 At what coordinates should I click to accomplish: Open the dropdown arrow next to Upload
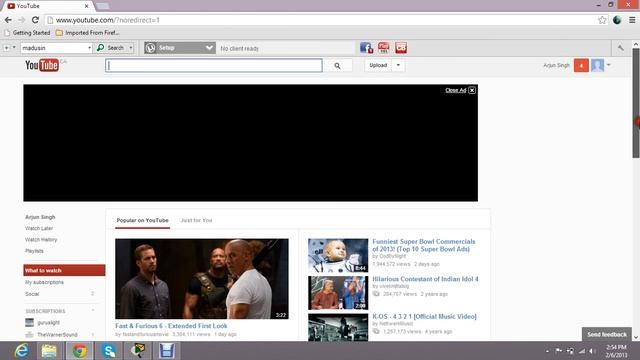(x=398, y=65)
